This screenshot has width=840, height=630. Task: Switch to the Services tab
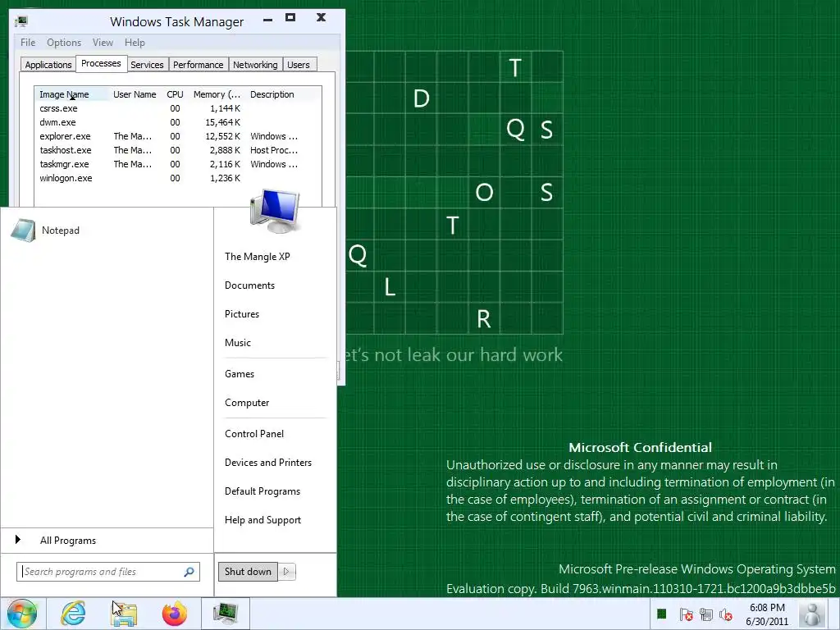tap(147, 65)
